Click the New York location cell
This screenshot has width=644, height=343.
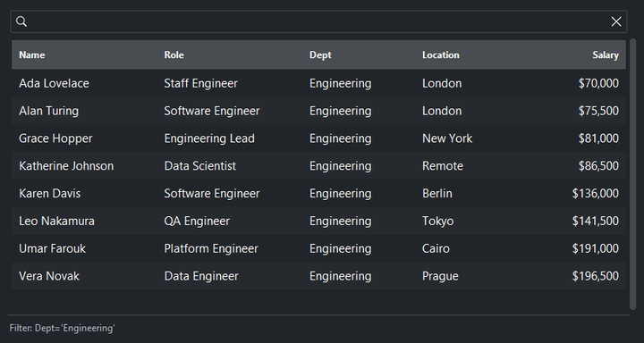pos(447,138)
